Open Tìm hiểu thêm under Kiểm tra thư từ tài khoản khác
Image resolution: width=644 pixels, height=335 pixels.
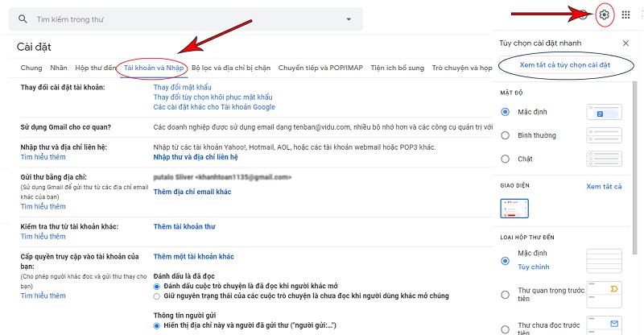pyautogui.click(x=43, y=236)
